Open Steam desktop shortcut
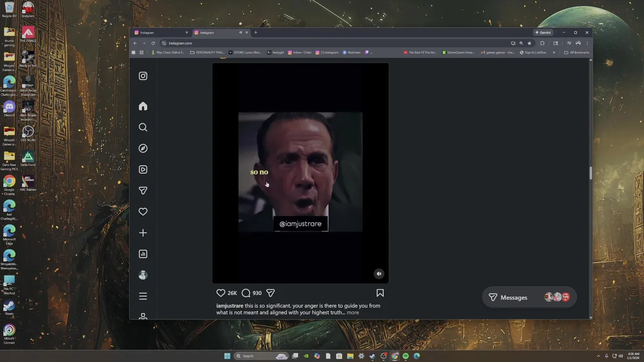This screenshot has width=644, height=362. click(9, 307)
